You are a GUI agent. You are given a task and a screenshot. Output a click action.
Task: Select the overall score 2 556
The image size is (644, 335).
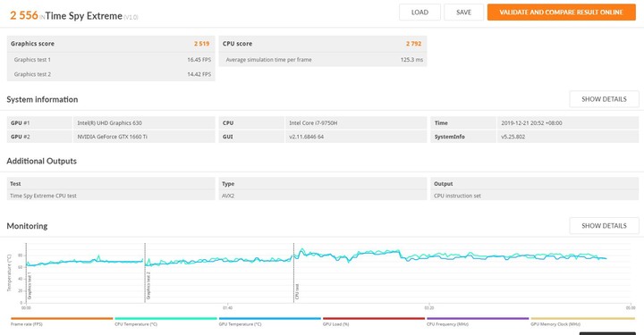point(24,15)
